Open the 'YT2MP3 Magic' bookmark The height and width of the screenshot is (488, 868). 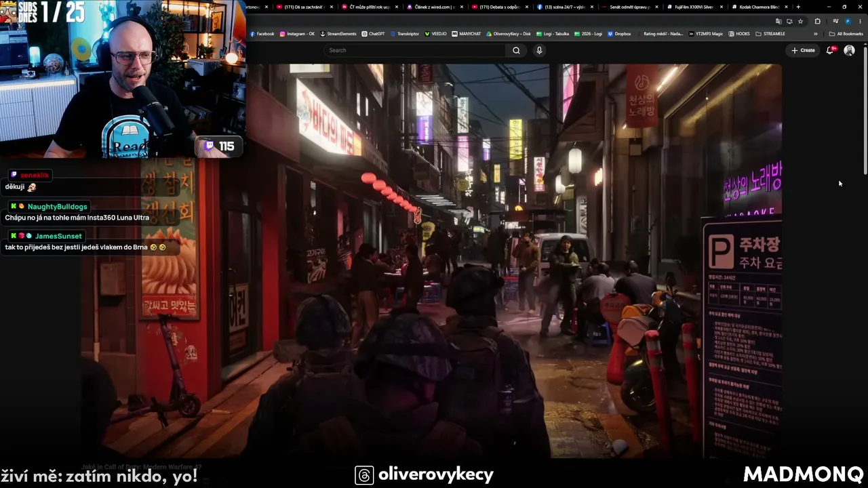point(706,34)
